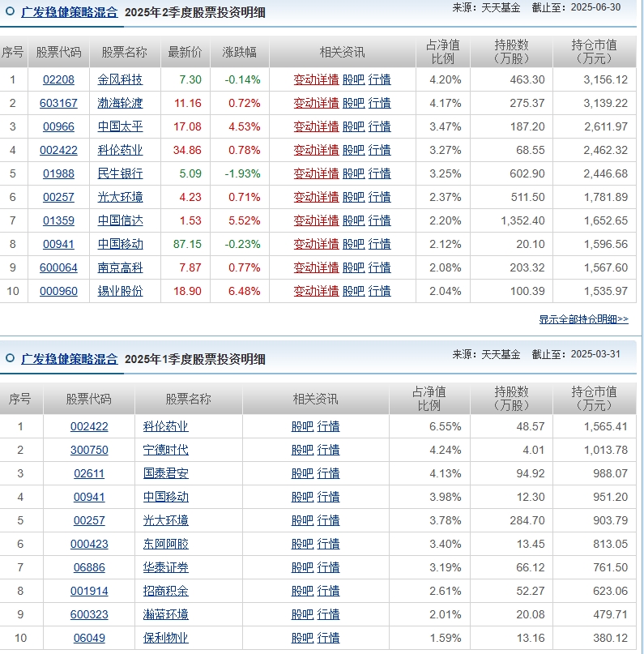Open 瀚蓝环境 stock name link

click(166, 614)
